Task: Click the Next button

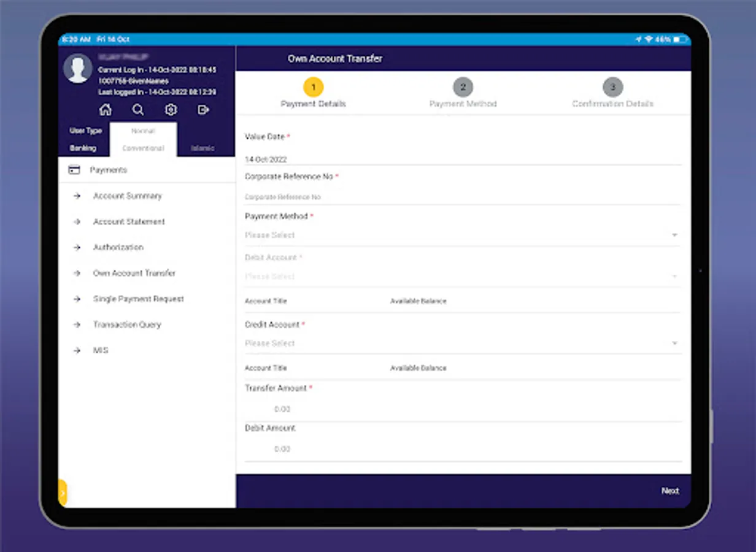Action: pos(670,491)
